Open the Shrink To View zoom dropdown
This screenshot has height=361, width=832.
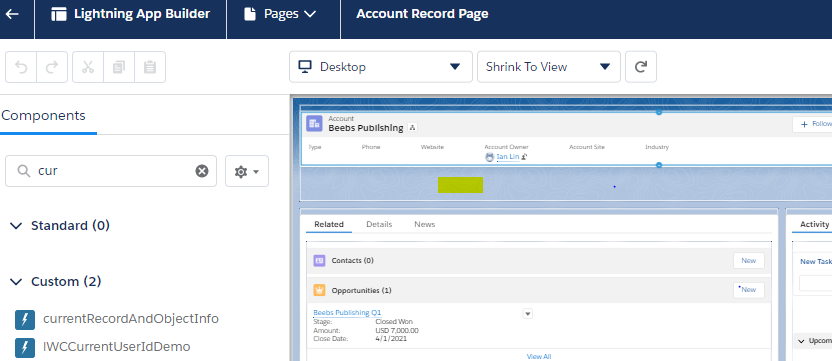[x=549, y=67]
